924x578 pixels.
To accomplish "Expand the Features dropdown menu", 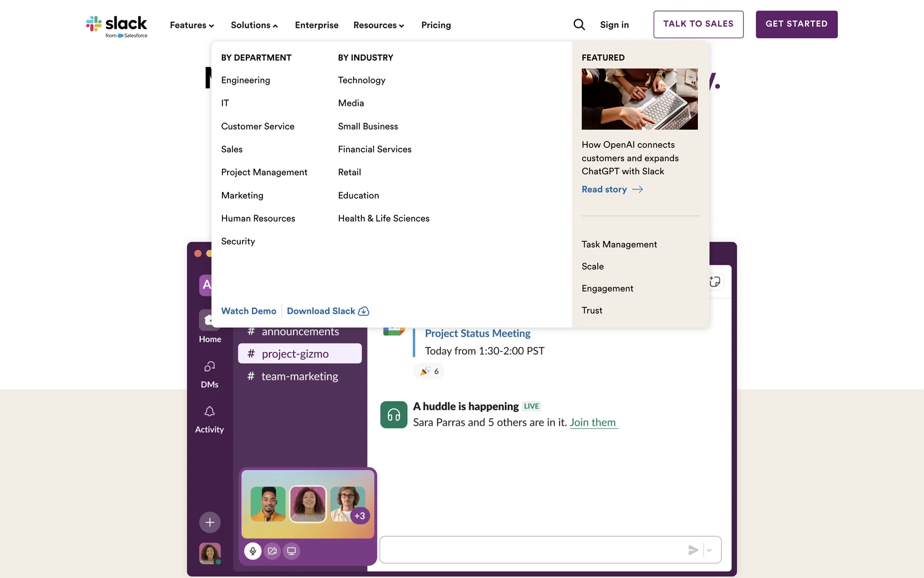I will click(192, 25).
